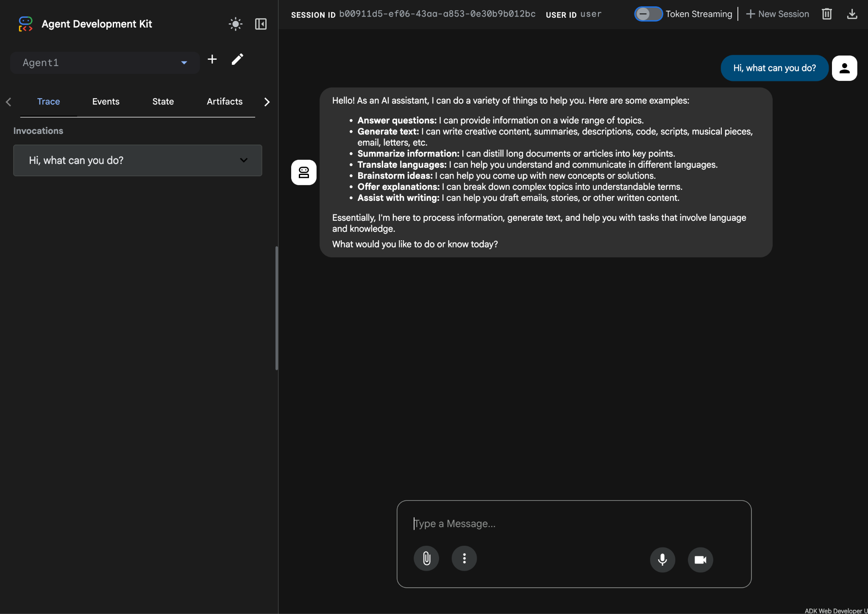Start video with camera icon

click(700, 560)
